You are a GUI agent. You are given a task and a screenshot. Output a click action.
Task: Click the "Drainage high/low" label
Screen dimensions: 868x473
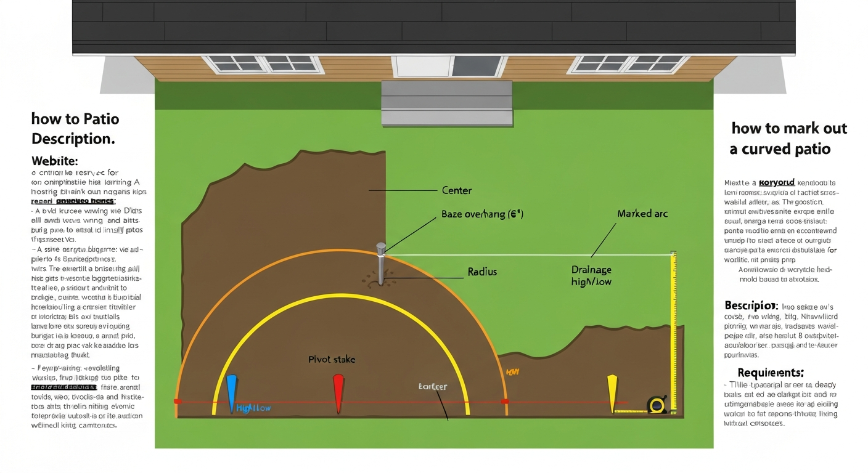(x=591, y=275)
